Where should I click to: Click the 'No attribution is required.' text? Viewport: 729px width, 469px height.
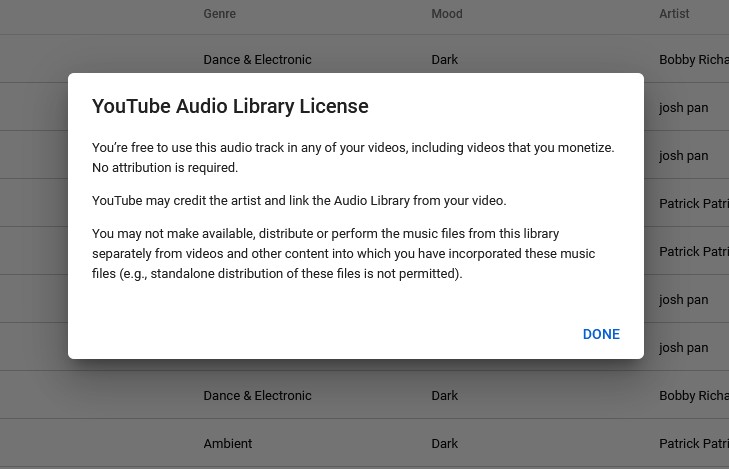(x=165, y=167)
